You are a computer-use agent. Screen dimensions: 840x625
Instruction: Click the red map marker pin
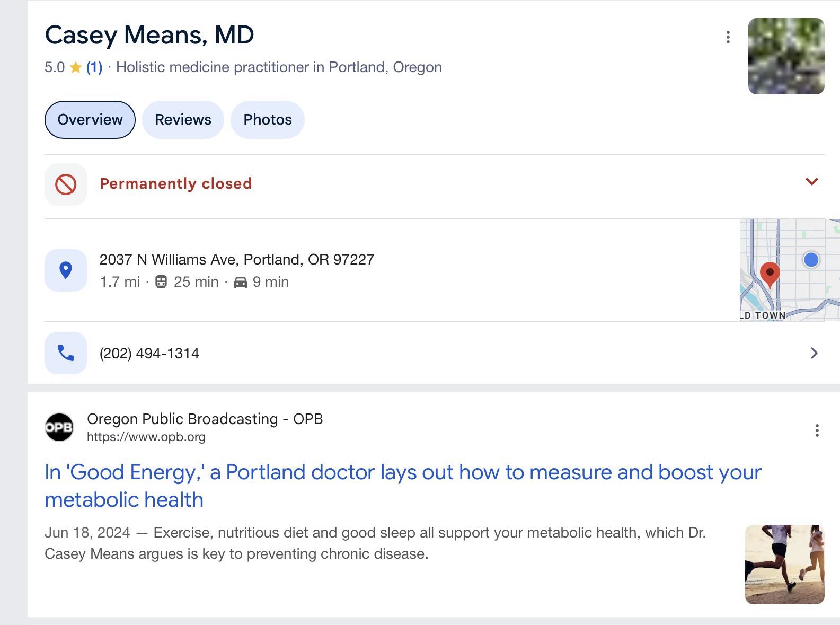tap(770, 274)
